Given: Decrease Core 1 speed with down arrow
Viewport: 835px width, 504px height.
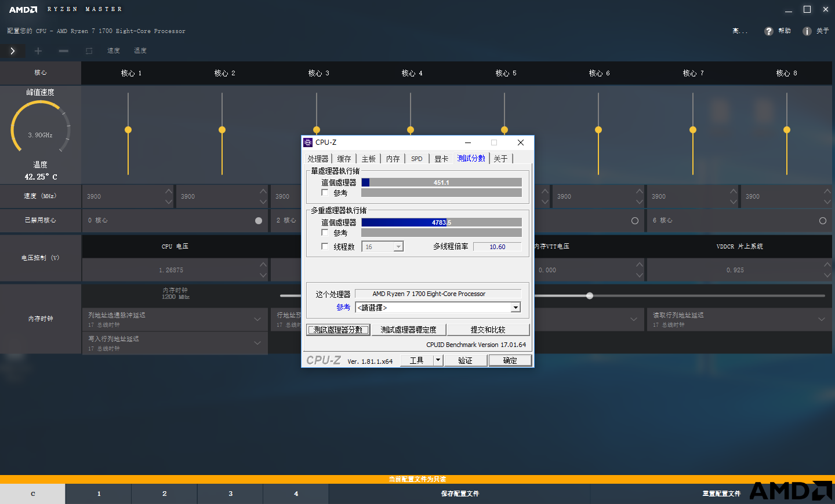Looking at the screenshot, I should [169, 202].
